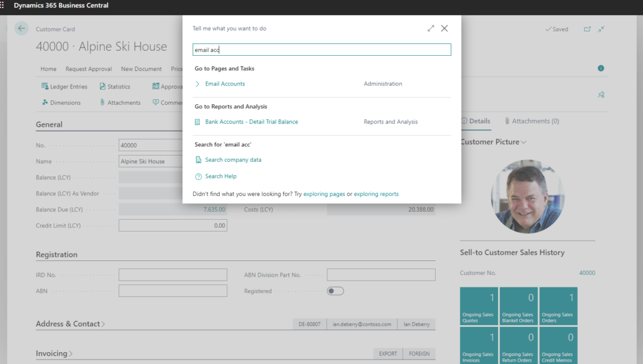Click the app launcher waffle icon

click(x=2, y=5)
